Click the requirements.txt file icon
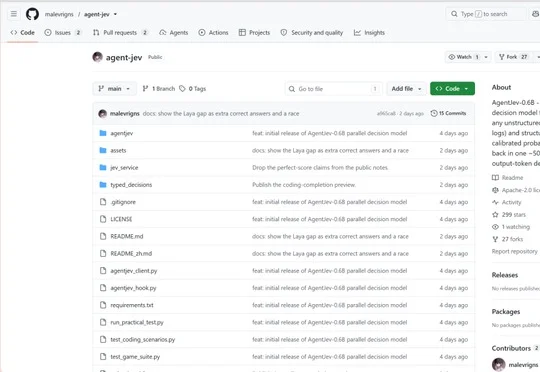Screen dimensions: 540x372 [x=103, y=305]
